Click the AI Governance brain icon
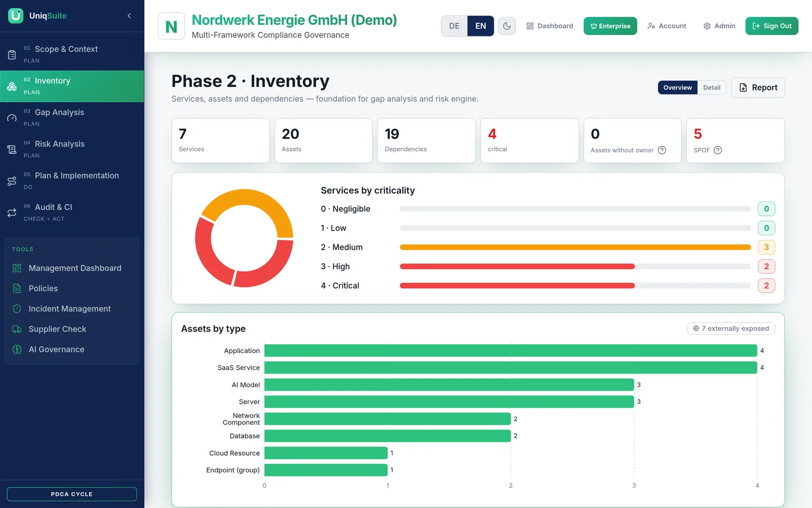The width and height of the screenshot is (812, 508). tap(17, 350)
